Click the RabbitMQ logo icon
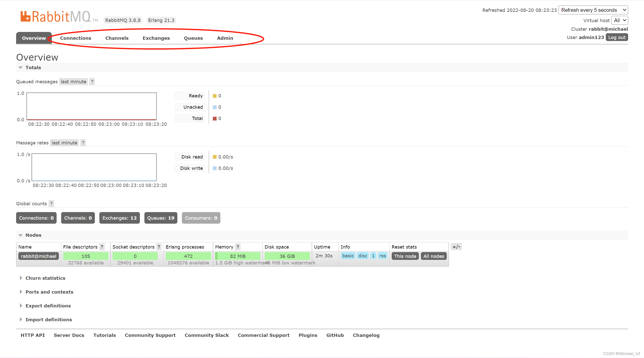This screenshot has height=358, width=644. [x=25, y=17]
